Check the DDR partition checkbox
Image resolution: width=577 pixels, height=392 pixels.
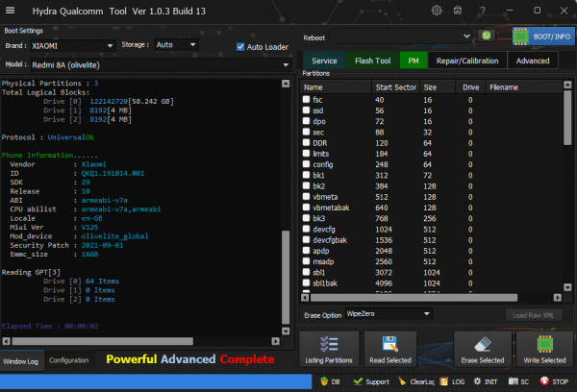[306, 142]
